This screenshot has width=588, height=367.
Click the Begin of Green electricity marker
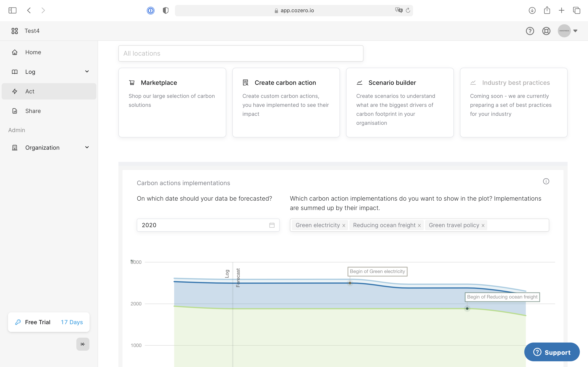click(x=350, y=283)
